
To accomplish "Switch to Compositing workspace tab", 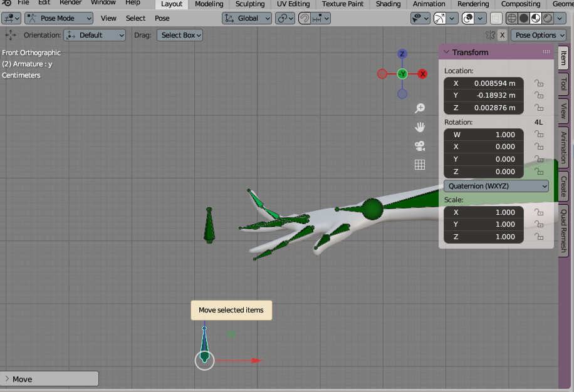I will 521,4.
